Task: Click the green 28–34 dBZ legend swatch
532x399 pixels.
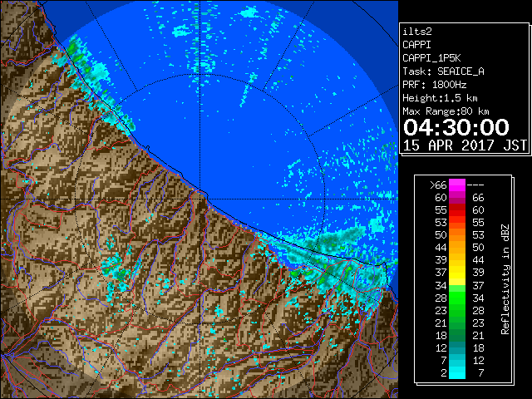Action: 457,298
